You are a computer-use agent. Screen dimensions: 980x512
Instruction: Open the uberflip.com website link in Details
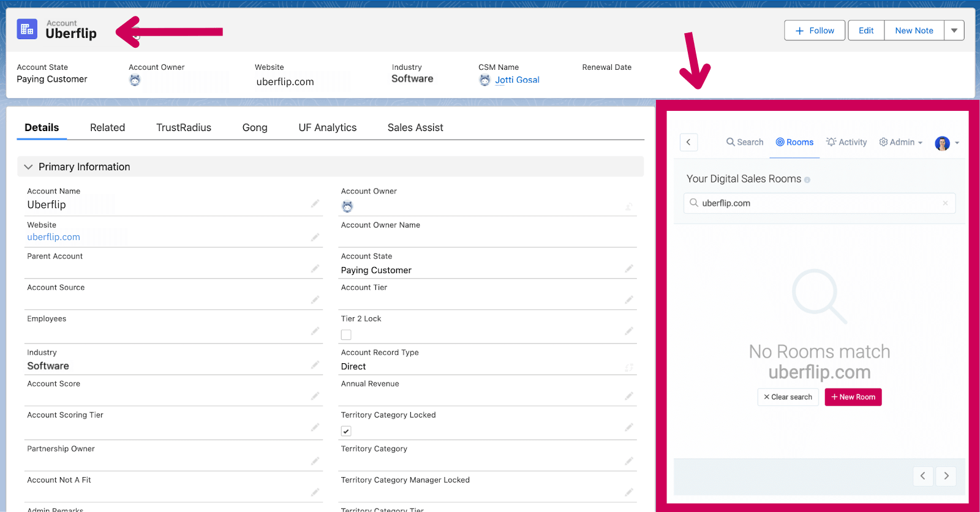[53, 237]
